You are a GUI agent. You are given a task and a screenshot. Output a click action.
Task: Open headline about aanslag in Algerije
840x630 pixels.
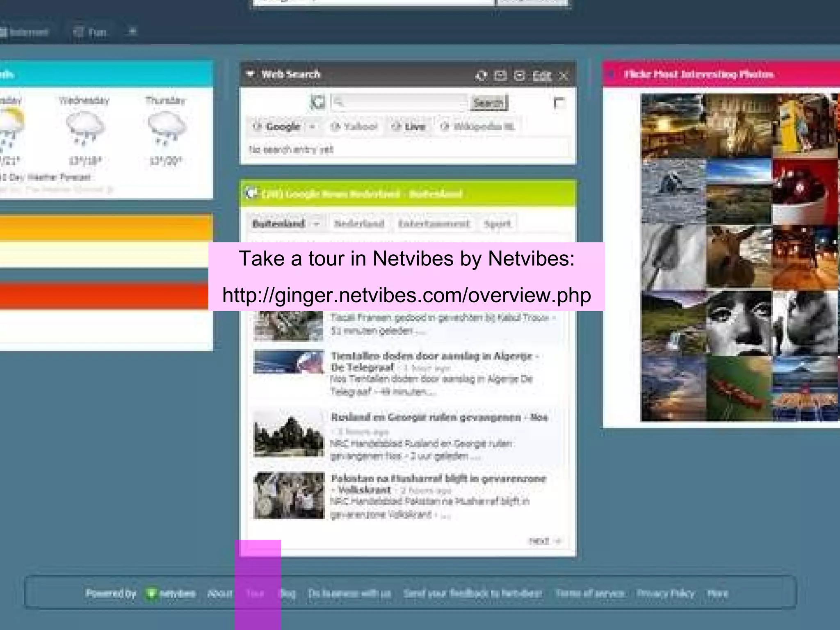click(x=434, y=361)
